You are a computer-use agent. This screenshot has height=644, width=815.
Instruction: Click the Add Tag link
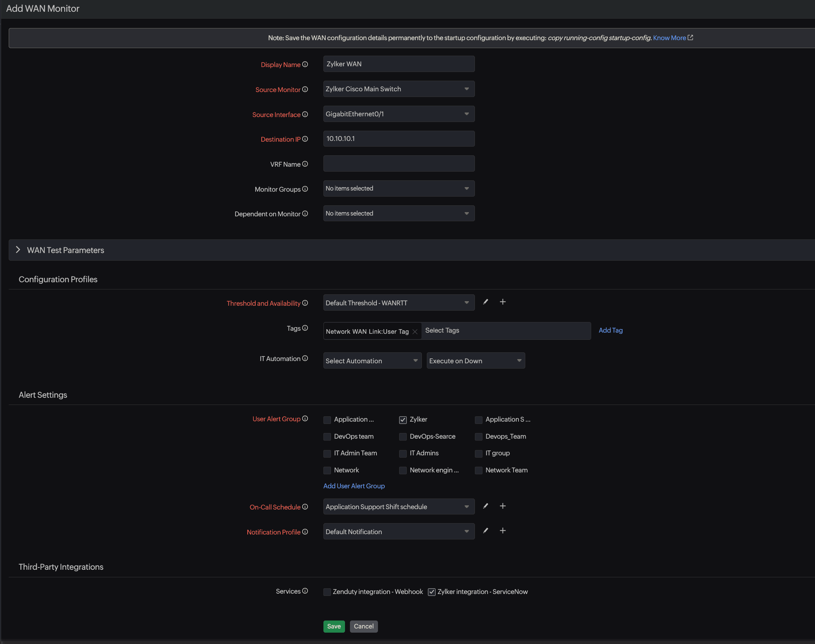point(610,330)
